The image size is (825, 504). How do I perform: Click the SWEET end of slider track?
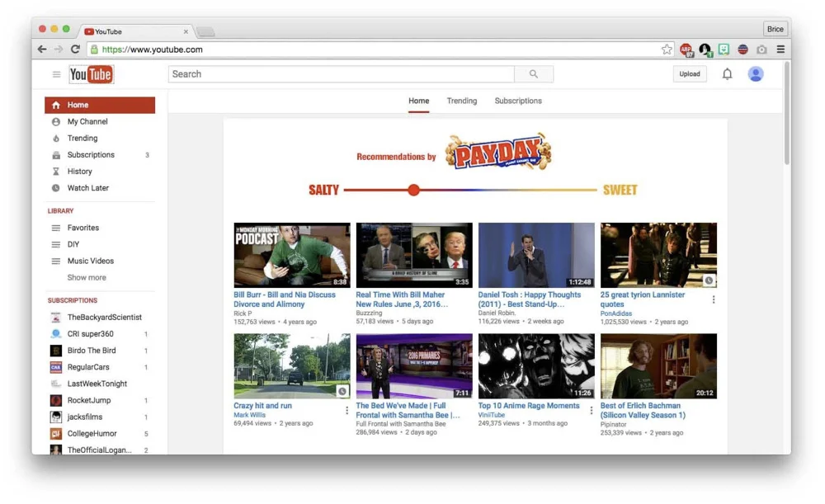pyautogui.click(x=620, y=190)
